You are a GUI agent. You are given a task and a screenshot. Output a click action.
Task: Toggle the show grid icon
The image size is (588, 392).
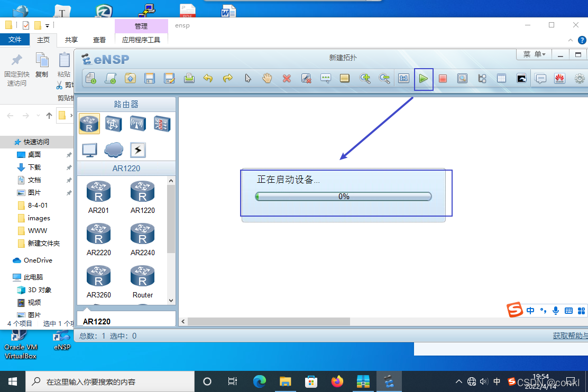pos(501,78)
